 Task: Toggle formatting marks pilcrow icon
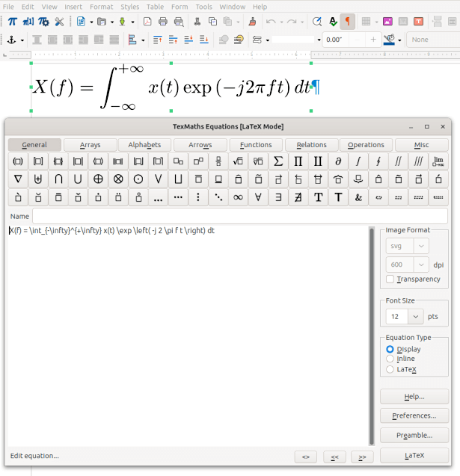pyautogui.click(x=348, y=22)
